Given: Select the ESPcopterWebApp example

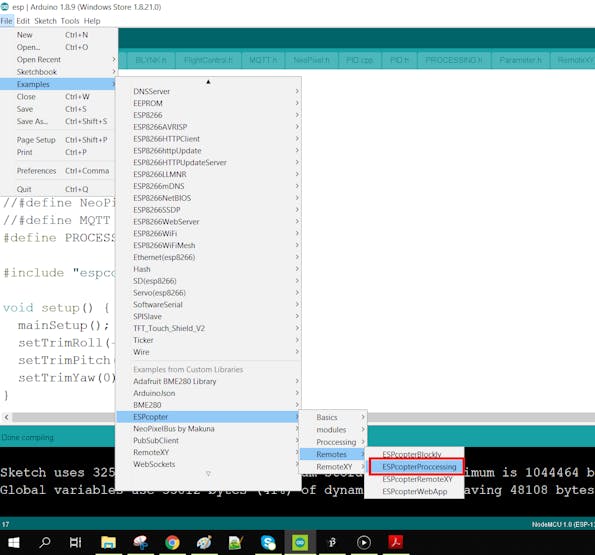Looking at the screenshot, I should pyautogui.click(x=414, y=491).
